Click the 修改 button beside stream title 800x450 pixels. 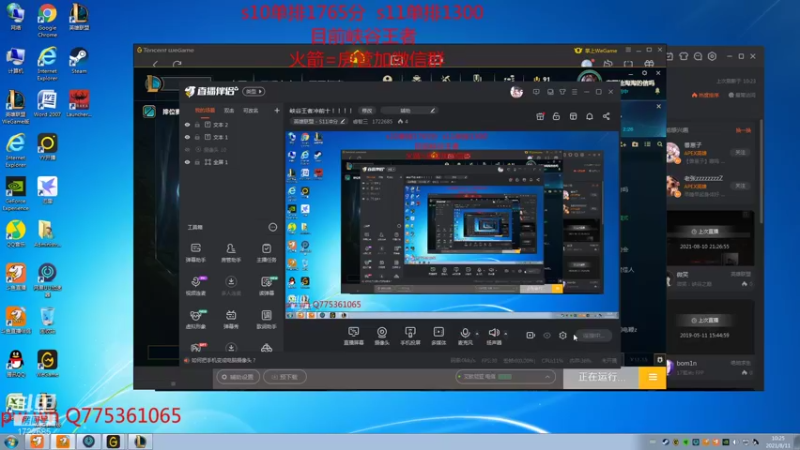click(x=367, y=110)
